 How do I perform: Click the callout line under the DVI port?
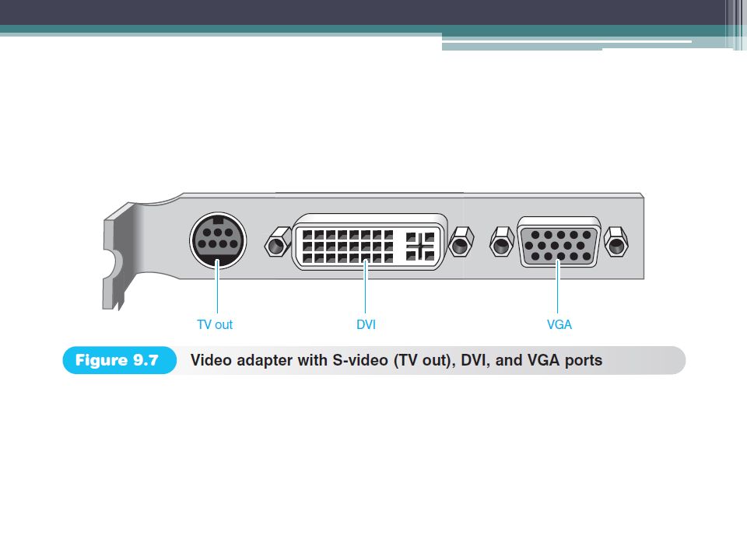point(366,287)
